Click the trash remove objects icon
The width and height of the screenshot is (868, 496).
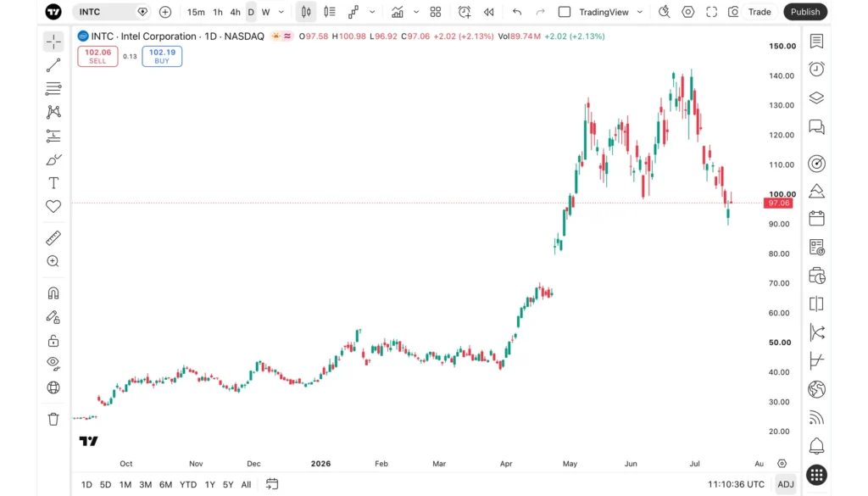click(x=53, y=419)
